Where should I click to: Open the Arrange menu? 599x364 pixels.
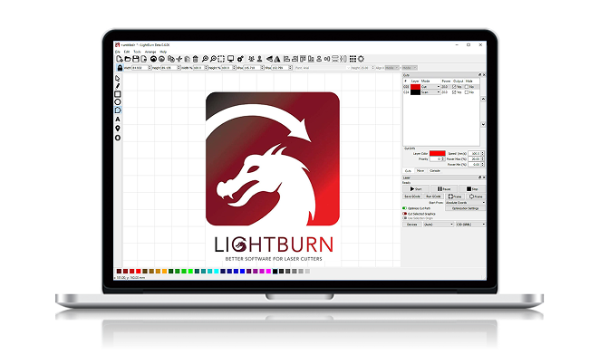point(150,52)
